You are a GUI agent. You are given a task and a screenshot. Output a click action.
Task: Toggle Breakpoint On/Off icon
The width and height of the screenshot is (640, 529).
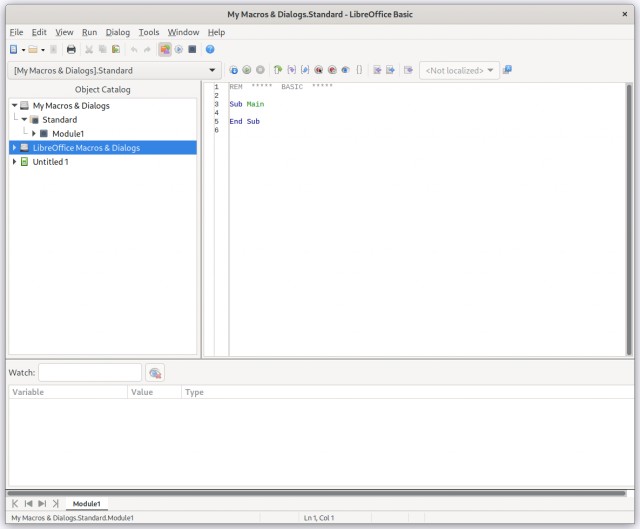[x=318, y=70]
